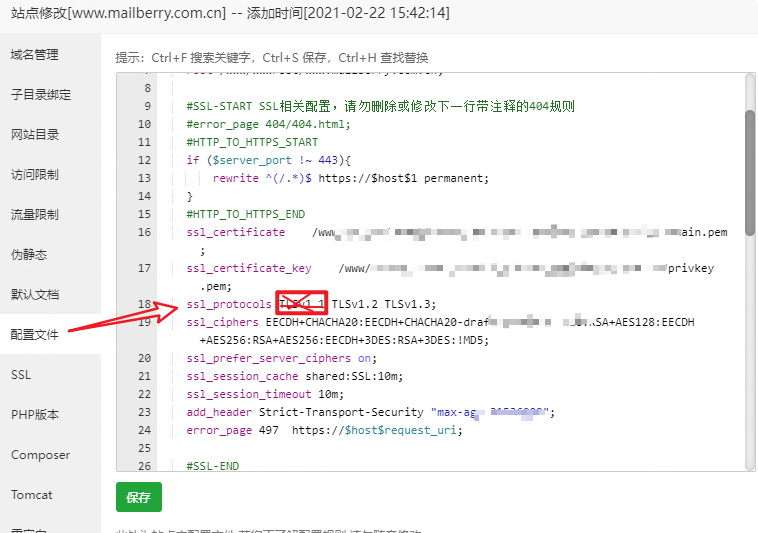Open the SSL tab
This screenshot has height=533, width=758.
coord(21,375)
